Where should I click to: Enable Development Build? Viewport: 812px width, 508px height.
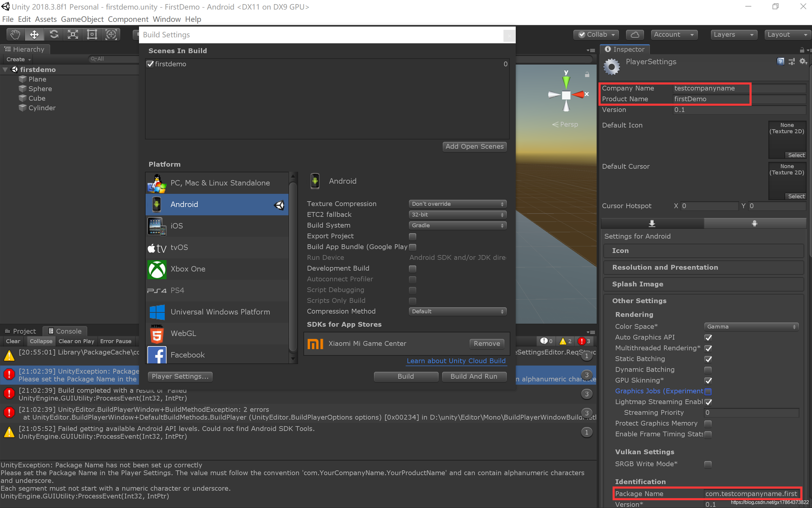pyautogui.click(x=413, y=268)
